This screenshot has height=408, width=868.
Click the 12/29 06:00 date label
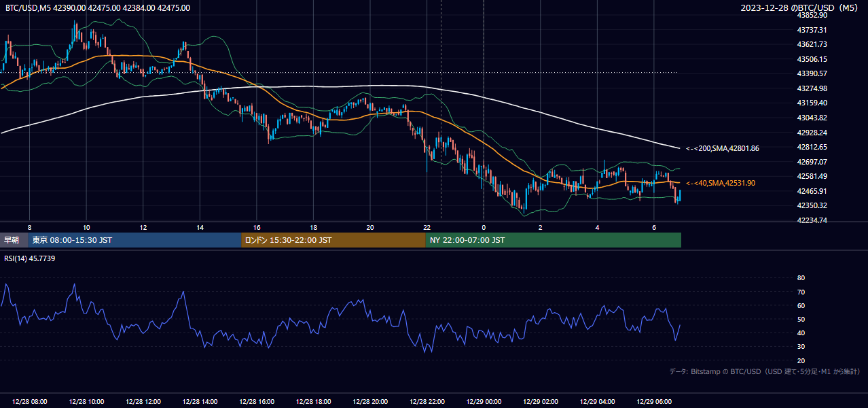pos(653,402)
